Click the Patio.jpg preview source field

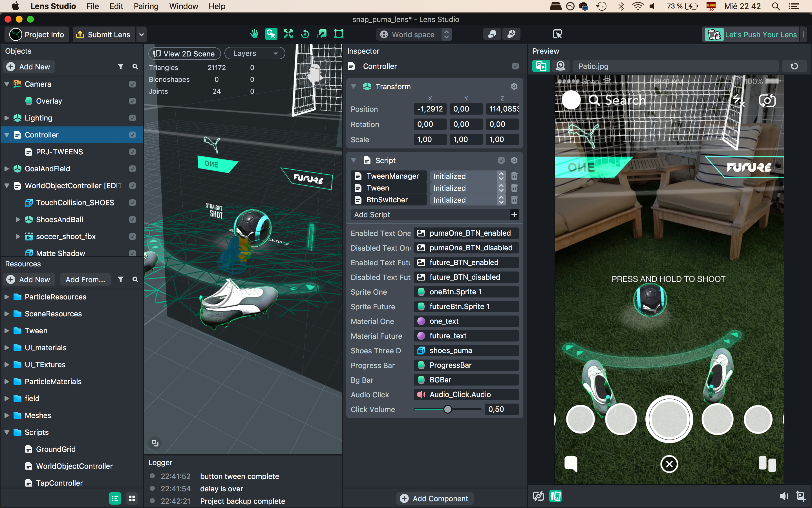(675, 66)
